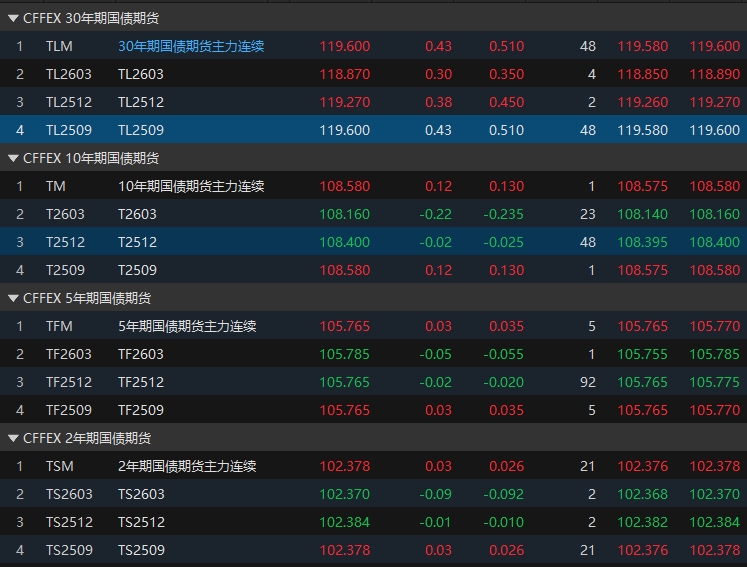
Task: Click TS2603 bid price 102.368
Action: click(x=643, y=494)
